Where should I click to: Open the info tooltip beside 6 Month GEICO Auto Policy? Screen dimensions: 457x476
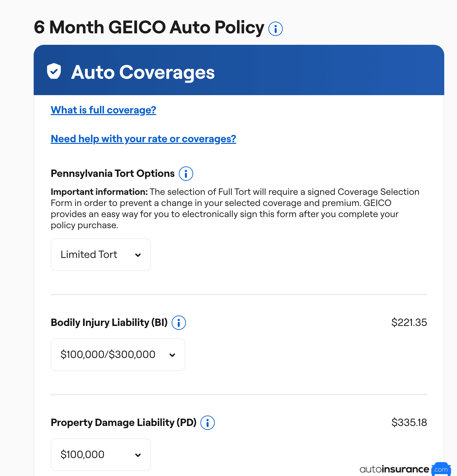pos(276,28)
